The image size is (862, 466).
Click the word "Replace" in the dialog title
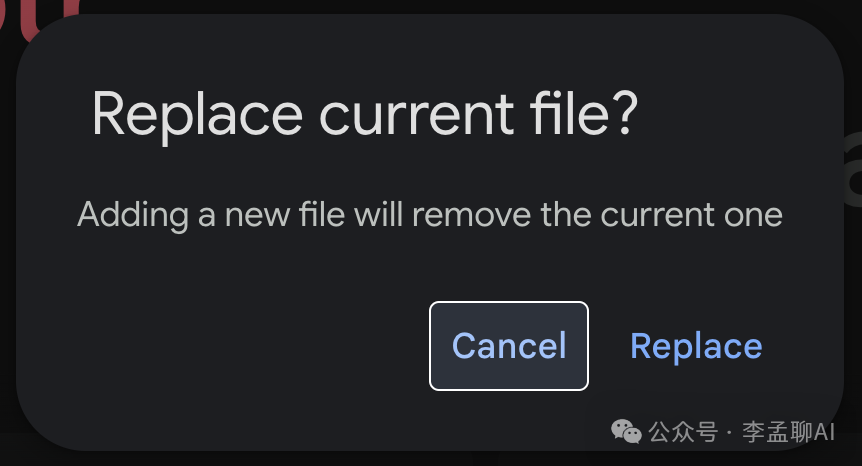pos(196,114)
